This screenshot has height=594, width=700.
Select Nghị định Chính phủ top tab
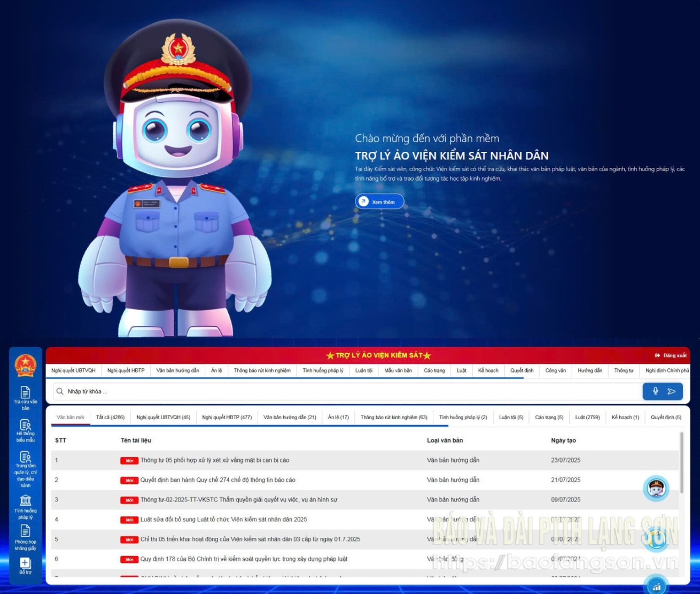[x=667, y=371]
